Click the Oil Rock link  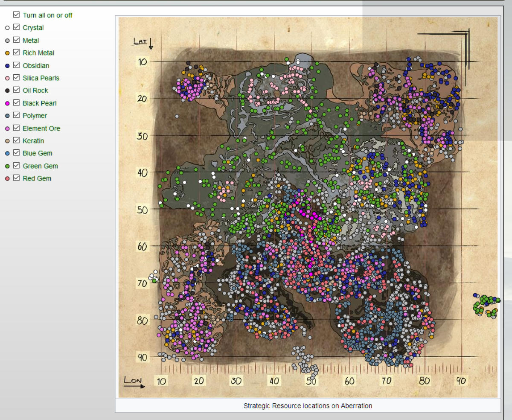point(35,90)
